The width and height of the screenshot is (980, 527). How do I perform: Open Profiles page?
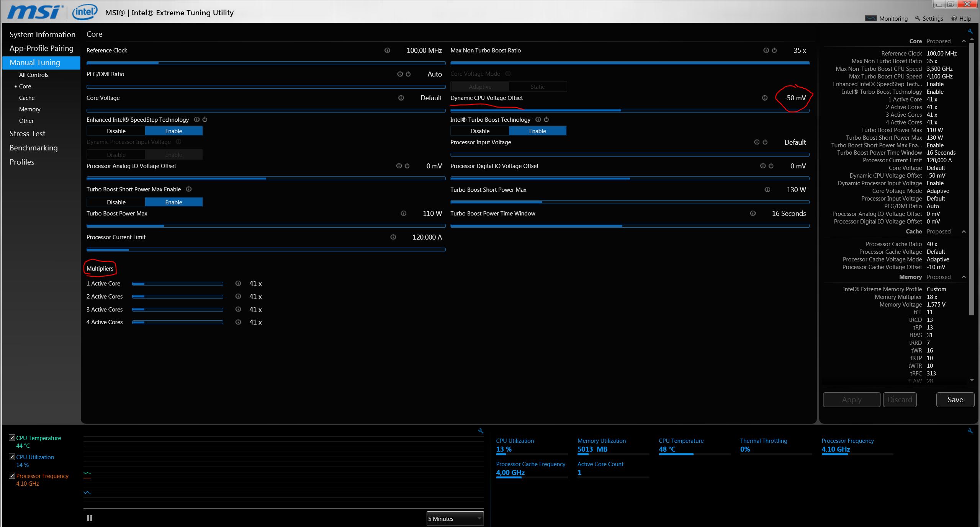[x=22, y=162]
